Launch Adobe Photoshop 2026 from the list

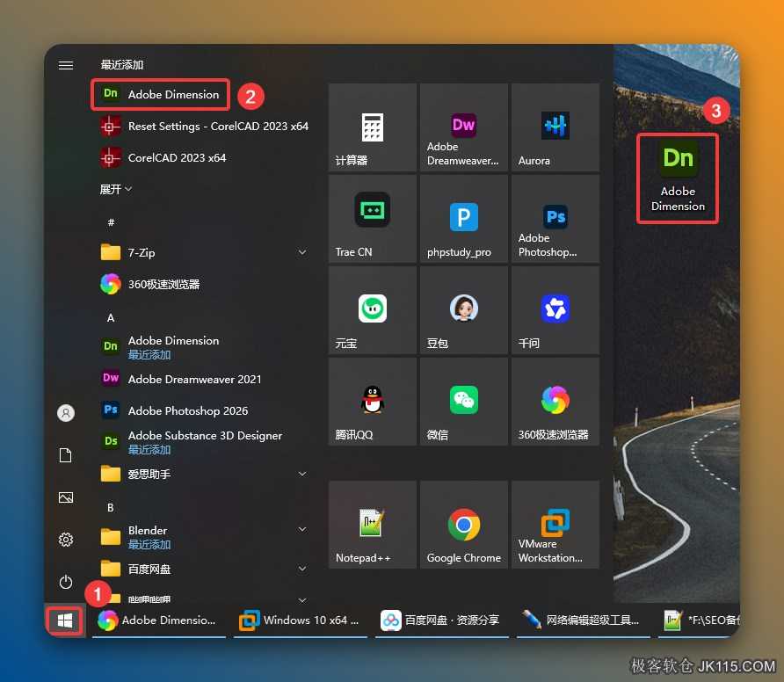[x=175, y=410]
